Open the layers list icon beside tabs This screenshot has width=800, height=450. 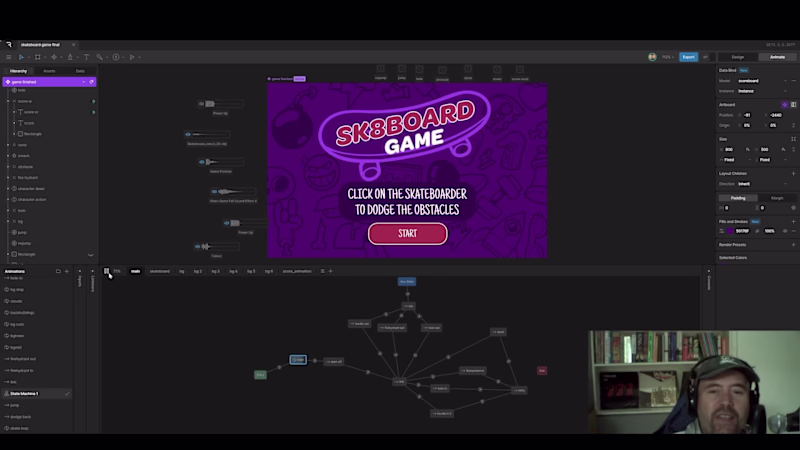[322, 271]
